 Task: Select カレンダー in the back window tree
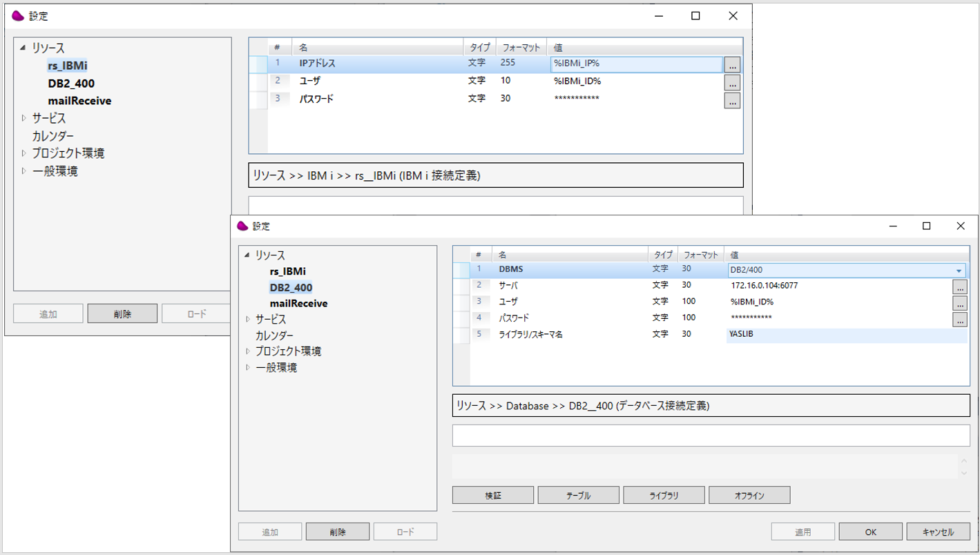pos(52,136)
